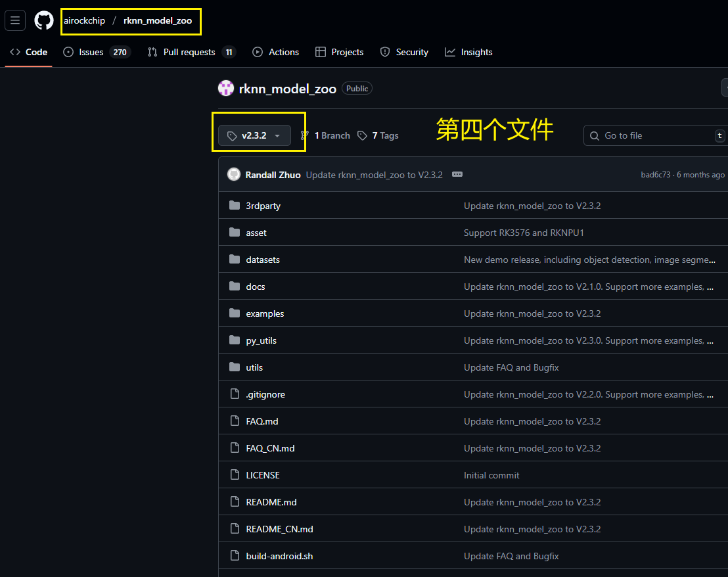Open the .gitignore file

pyautogui.click(x=265, y=394)
